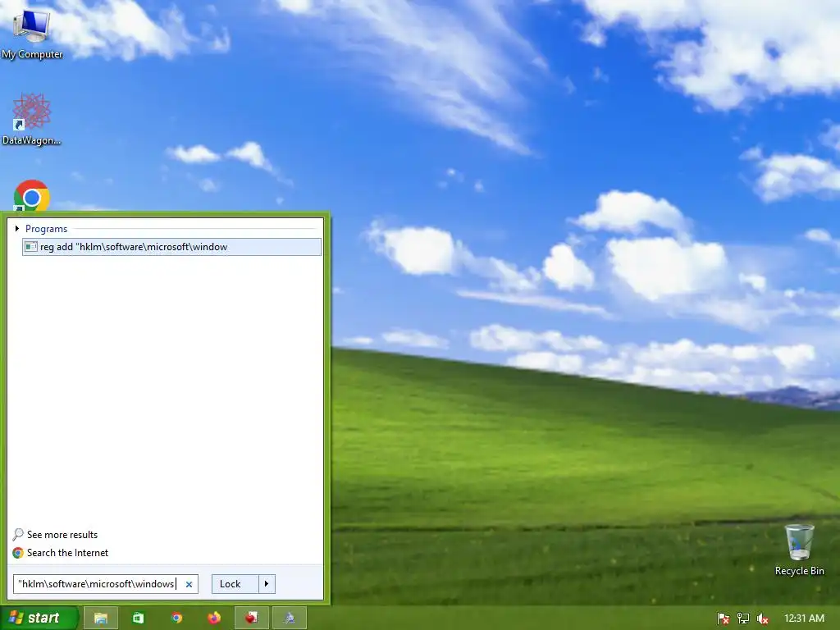The image size is (840, 630).
Task: Click the 12:31 AM clock
Action: (804, 619)
